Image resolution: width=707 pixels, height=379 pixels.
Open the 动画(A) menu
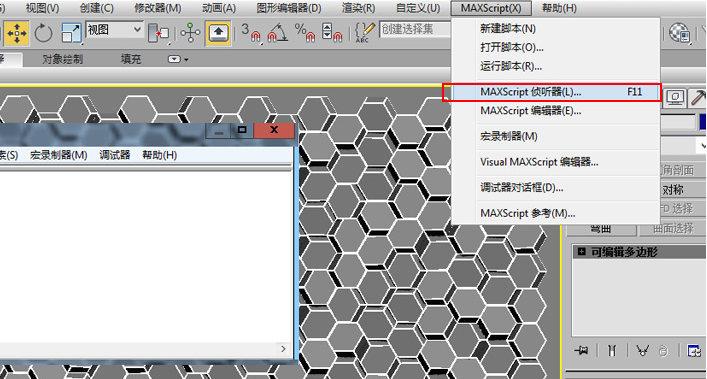coord(219,8)
